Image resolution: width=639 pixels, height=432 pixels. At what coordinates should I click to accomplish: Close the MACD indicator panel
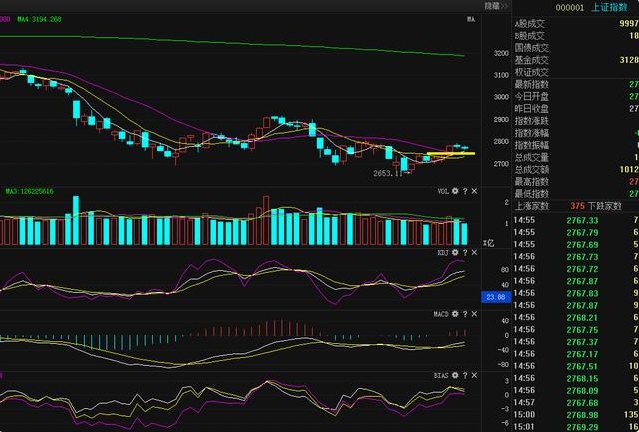474,314
